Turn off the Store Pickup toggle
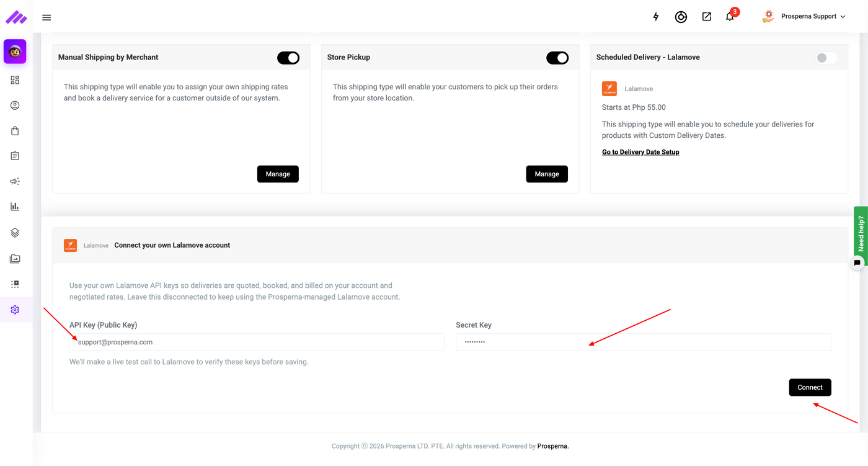Viewport: 868px width, 466px height. [x=557, y=58]
